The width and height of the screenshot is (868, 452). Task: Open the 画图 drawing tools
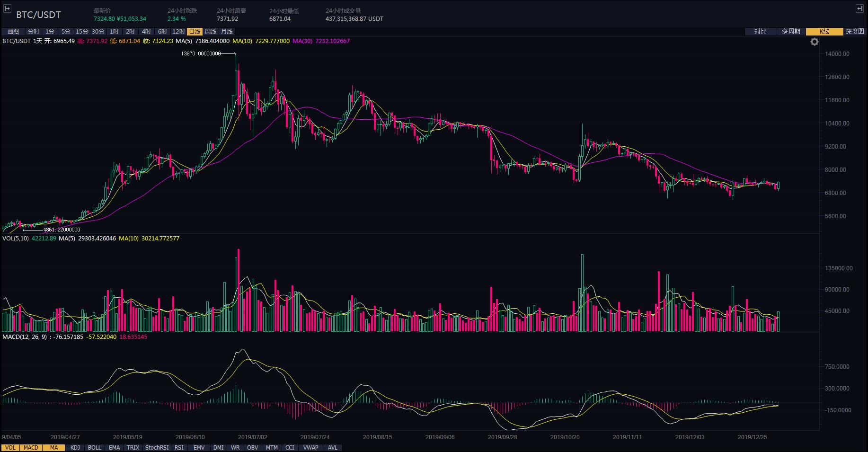(x=13, y=32)
